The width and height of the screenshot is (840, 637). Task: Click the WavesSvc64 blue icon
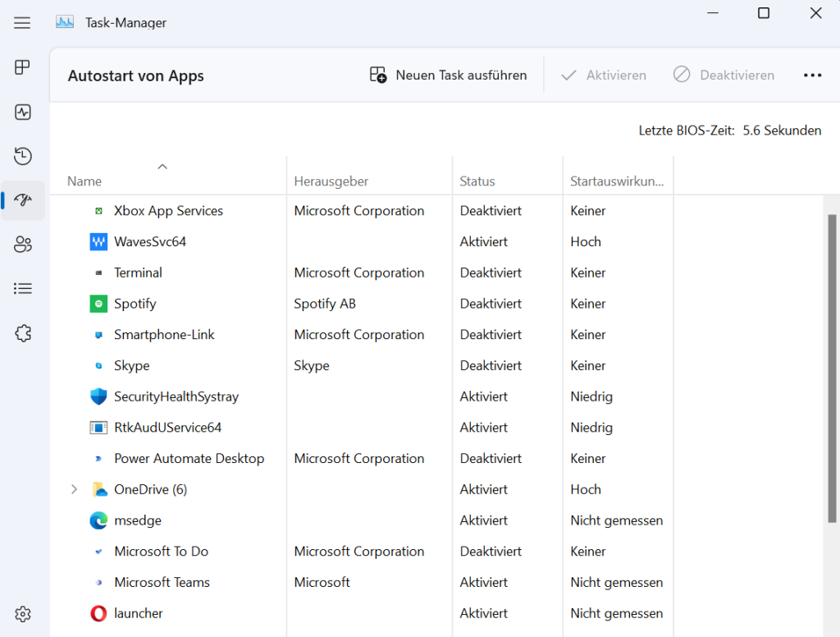[x=98, y=242]
